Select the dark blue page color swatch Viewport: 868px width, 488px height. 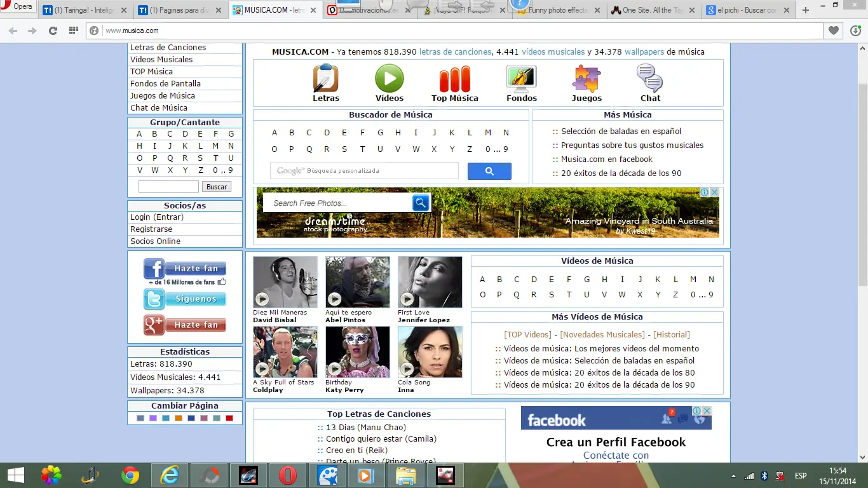click(191, 418)
